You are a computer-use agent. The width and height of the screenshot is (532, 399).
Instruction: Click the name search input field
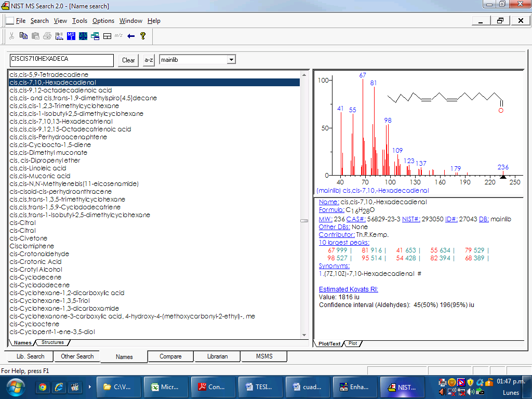(61, 60)
